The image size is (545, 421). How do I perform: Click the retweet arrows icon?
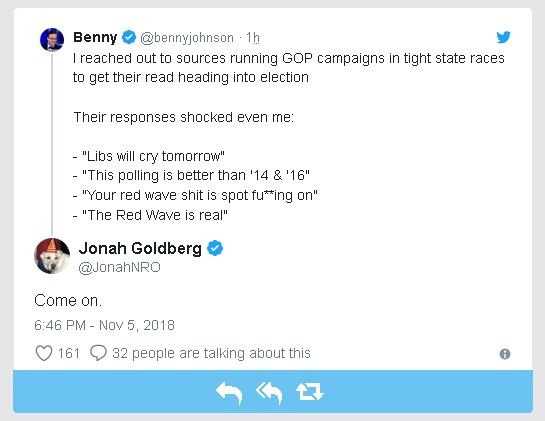pyautogui.click(x=310, y=391)
